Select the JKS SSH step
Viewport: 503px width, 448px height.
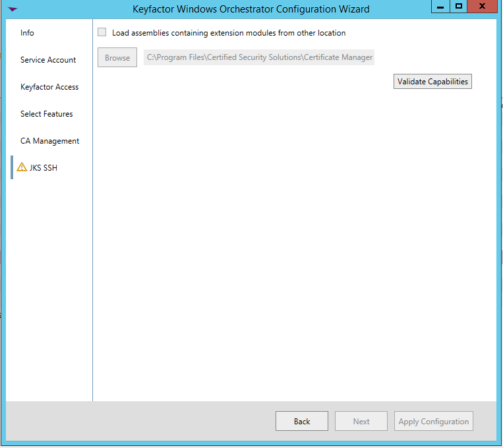[44, 168]
